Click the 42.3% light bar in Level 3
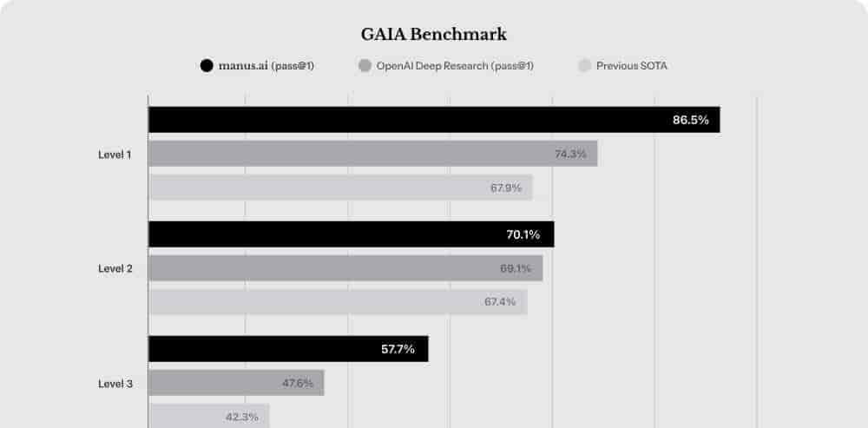This screenshot has width=868, height=428. pyautogui.click(x=208, y=415)
